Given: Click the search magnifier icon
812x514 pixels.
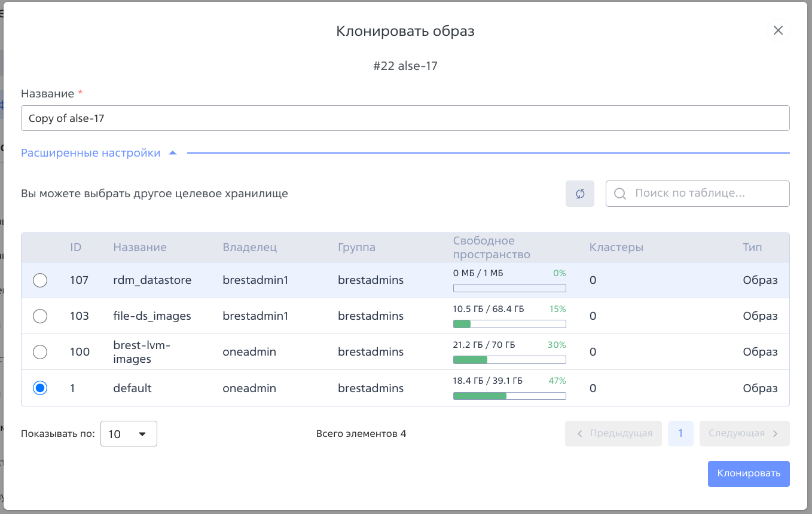Looking at the screenshot, I should coord(620,194).
